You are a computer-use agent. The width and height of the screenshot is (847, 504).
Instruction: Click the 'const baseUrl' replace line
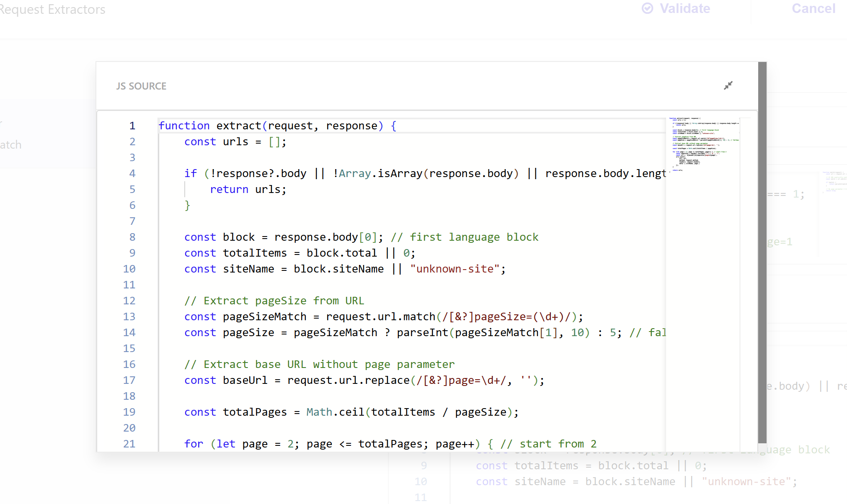pos(364,381)
